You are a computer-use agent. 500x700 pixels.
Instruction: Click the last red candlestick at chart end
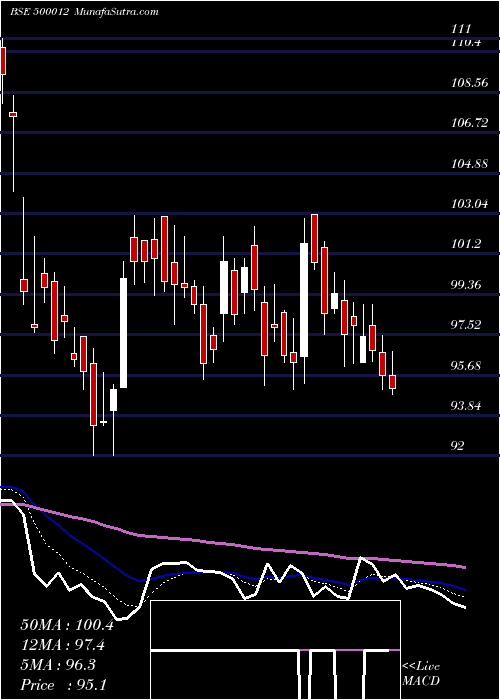pos(392,382)
